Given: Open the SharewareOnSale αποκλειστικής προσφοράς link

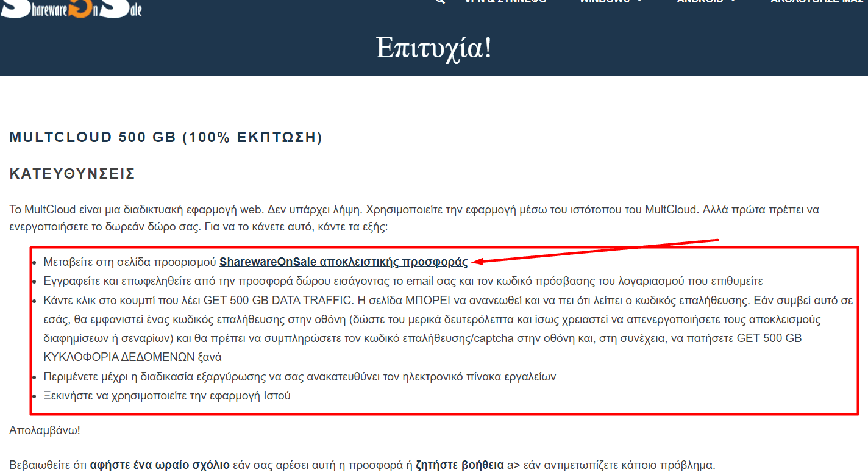Looking at the screenshot, I should (343, 262).
